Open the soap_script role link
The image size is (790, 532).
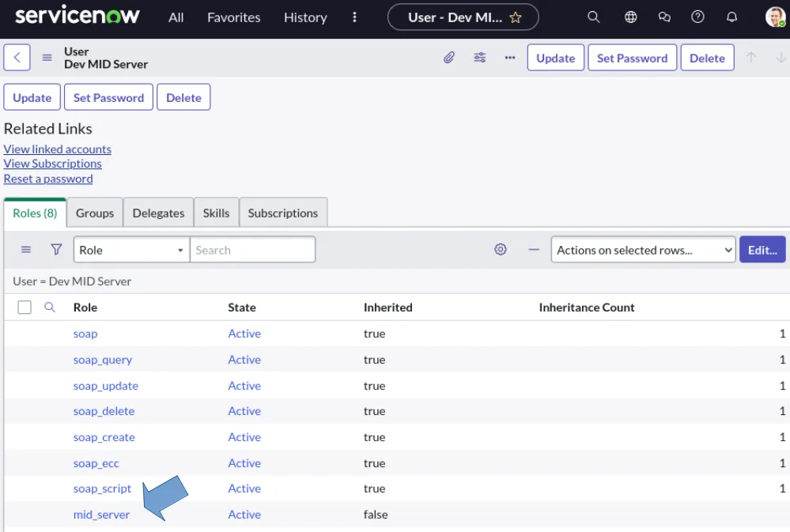(102, 489)
